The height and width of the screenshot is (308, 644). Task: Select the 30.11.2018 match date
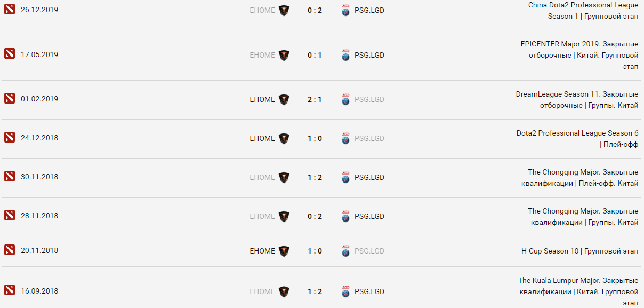(39, 177)
